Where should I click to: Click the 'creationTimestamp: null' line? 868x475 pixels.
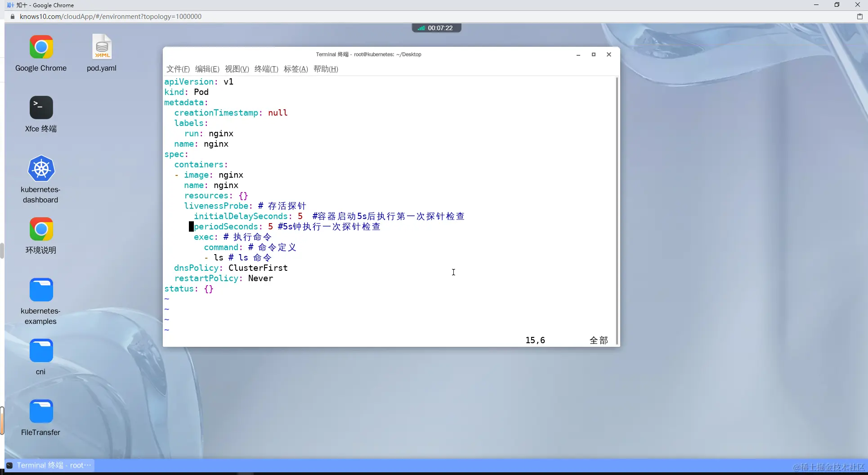click(231, 113)
